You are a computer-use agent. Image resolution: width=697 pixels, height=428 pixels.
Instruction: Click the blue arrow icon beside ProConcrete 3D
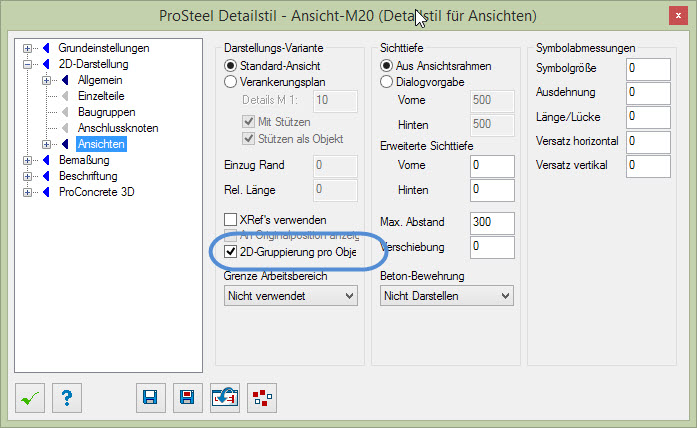pos(46,192)
